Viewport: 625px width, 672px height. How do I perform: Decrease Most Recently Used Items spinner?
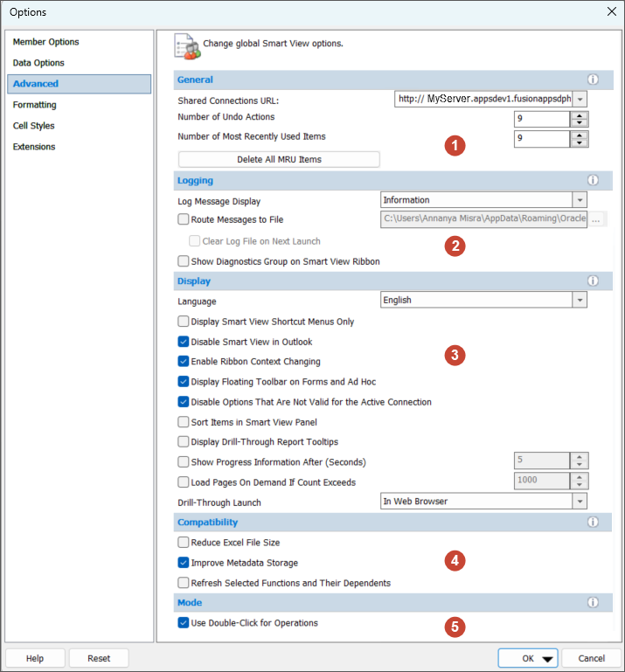click(580, 142)
